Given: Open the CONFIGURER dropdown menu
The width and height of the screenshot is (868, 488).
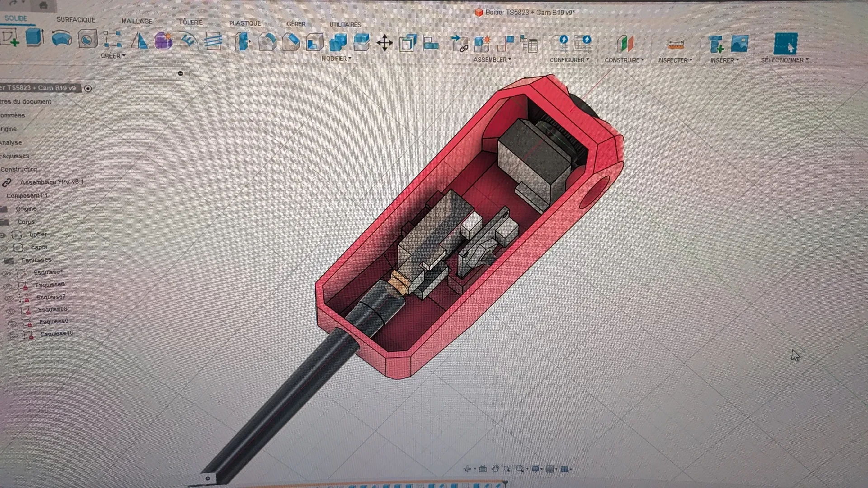Looking at the screenshot, I should click(x=570, y=60).
